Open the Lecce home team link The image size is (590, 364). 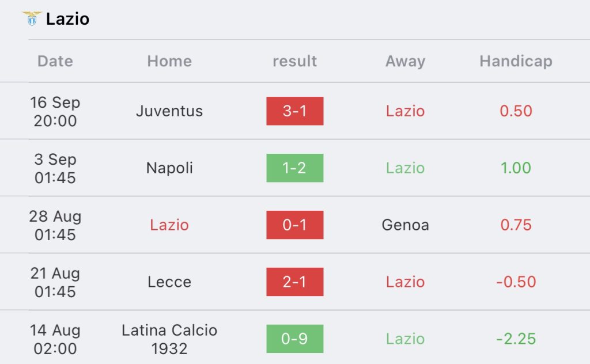[x=169, y=282]
